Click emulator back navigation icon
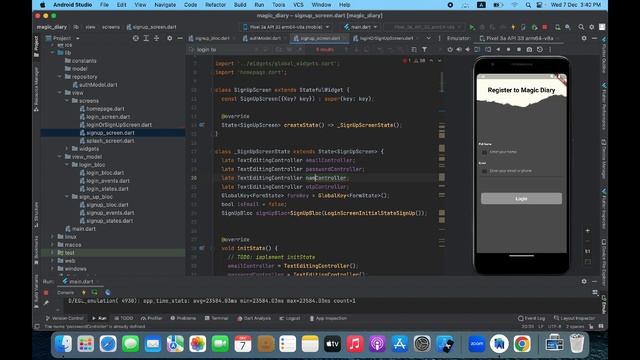 click(x=498, y=49)
